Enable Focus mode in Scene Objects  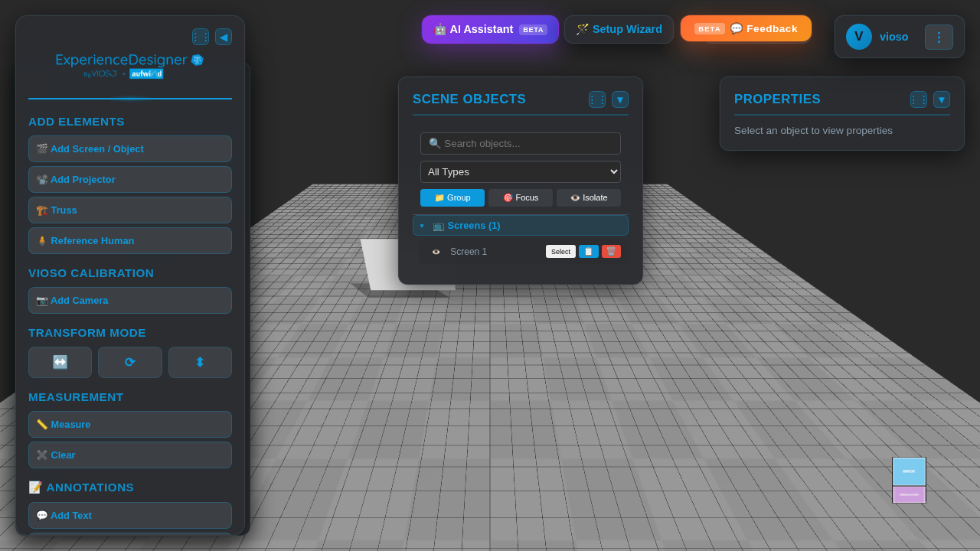pos(520,197)
